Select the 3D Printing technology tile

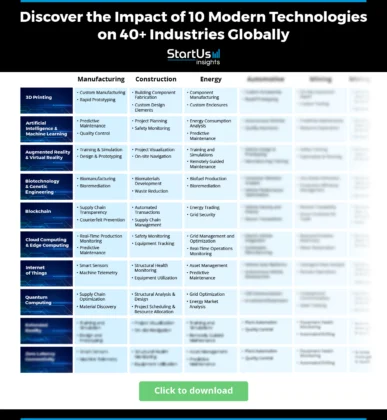pos(46,100)
